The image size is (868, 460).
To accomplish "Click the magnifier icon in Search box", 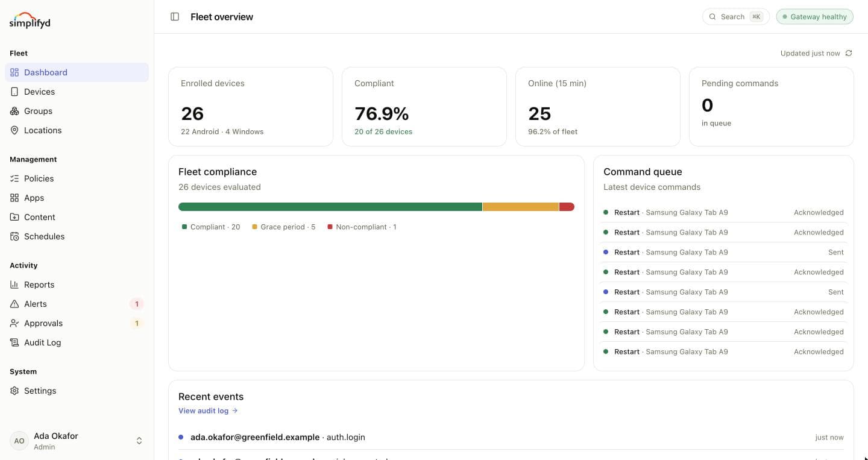I will click(x=712, y=17).
